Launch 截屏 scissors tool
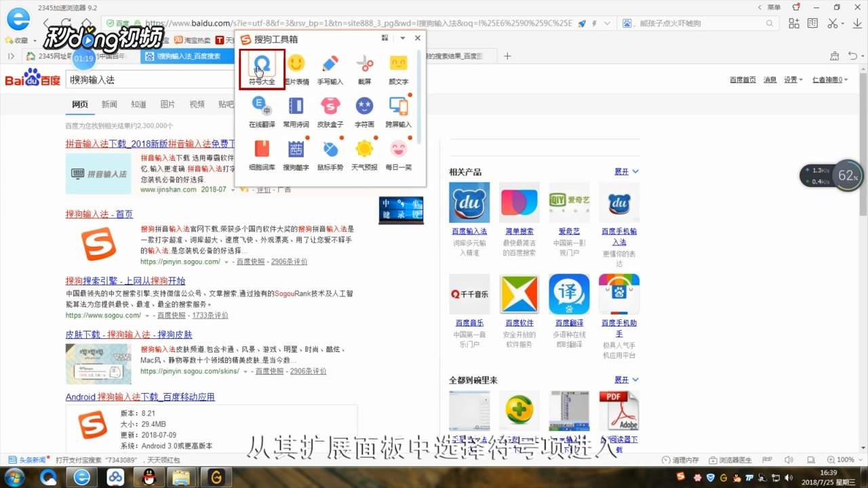 (364, 70)
